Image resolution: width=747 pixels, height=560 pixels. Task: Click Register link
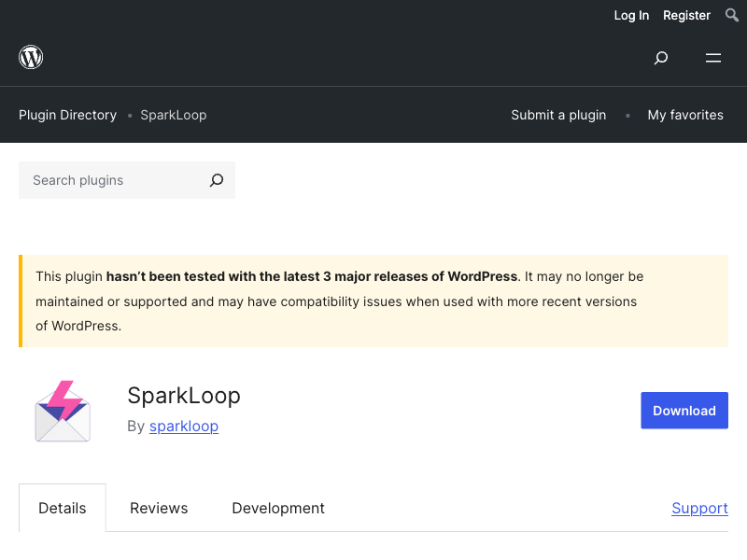(x=686, y=15)
